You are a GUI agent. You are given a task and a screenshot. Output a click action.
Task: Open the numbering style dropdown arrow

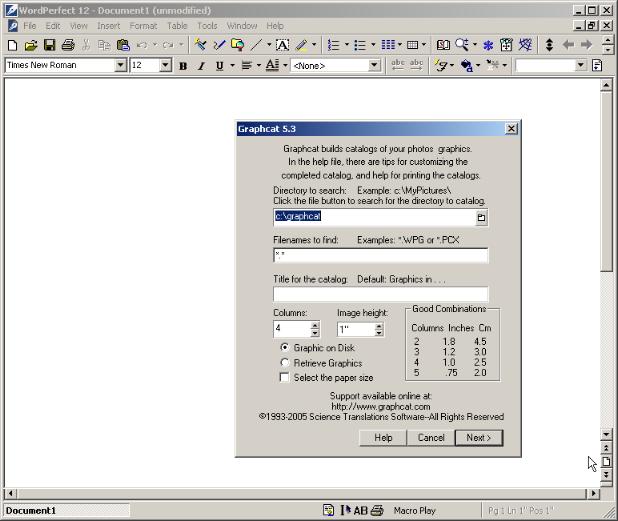347,45
